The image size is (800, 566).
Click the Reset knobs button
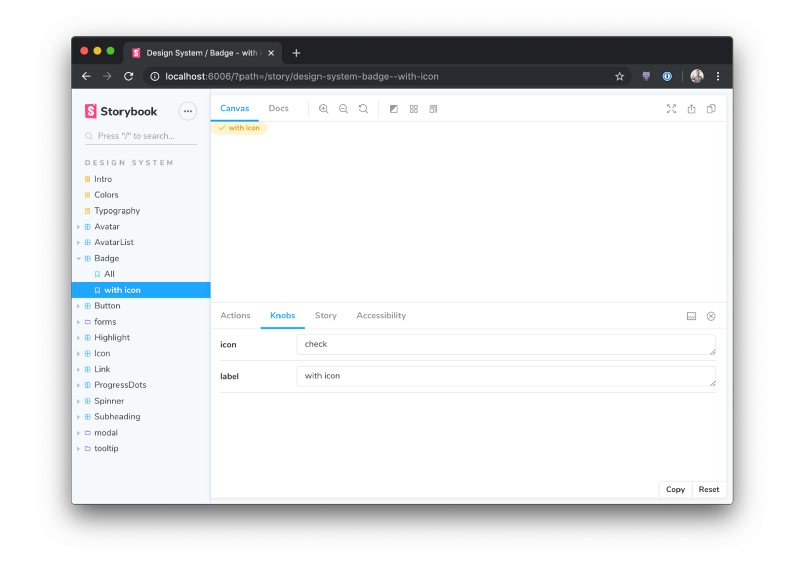pos(709,489)
